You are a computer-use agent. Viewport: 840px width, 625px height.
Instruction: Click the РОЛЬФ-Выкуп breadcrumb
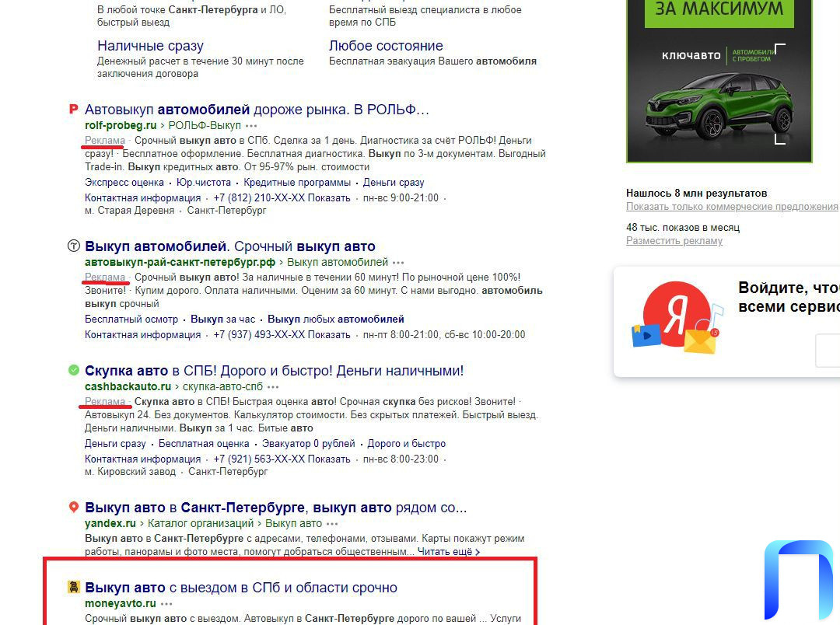[205, 125]
